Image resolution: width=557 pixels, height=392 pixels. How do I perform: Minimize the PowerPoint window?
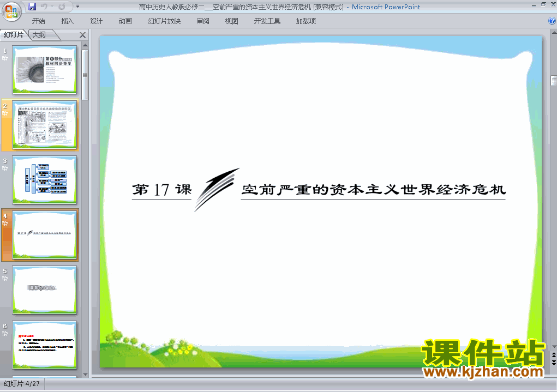(x=534, y=5)
